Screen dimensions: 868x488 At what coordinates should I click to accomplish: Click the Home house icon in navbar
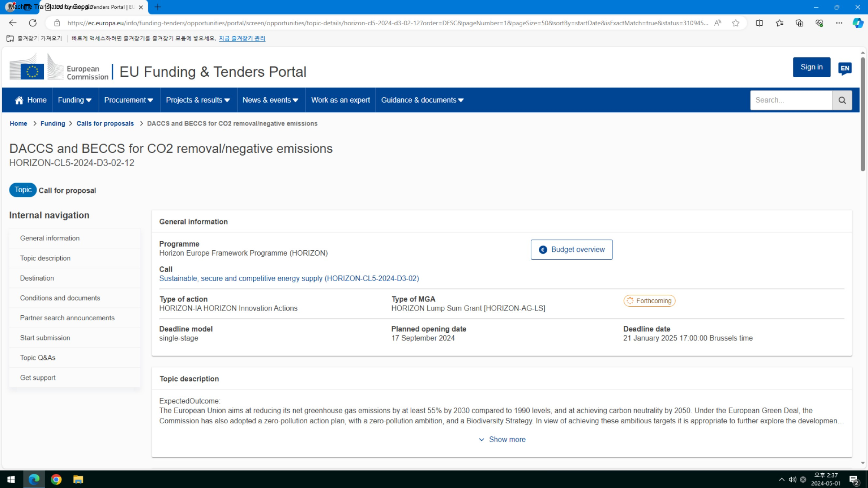click(19, 100)
